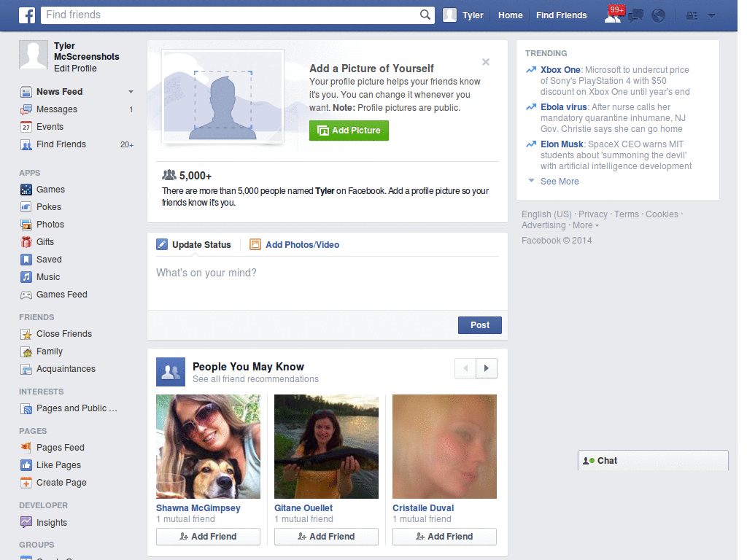The image size is (747, 560).
Task: Click the search magnifier icon
Action: 425,15
